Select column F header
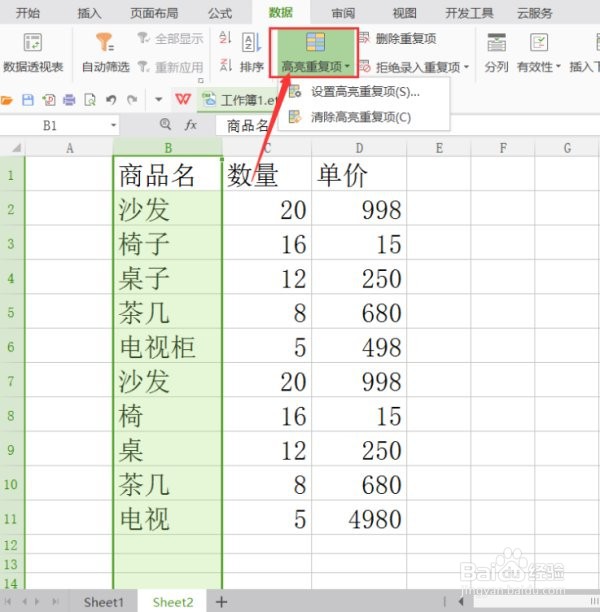600x612 pixels. pyautogui.click(x=503, y=148)
